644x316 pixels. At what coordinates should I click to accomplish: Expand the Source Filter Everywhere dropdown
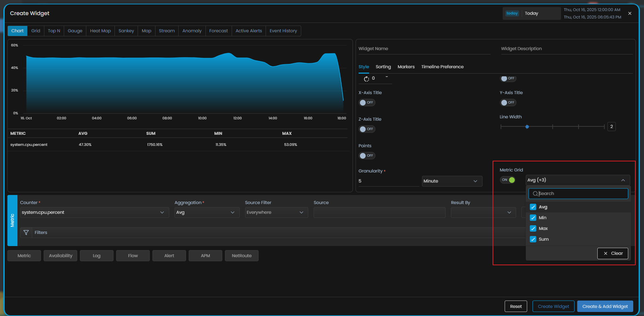(x=276, y=212)
